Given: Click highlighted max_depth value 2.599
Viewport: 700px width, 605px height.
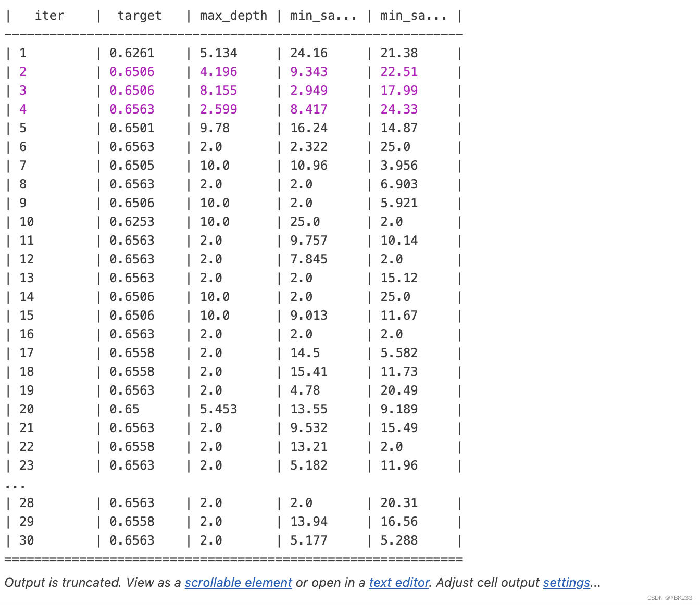Looking at the screenshot, I should coord(218,109).
